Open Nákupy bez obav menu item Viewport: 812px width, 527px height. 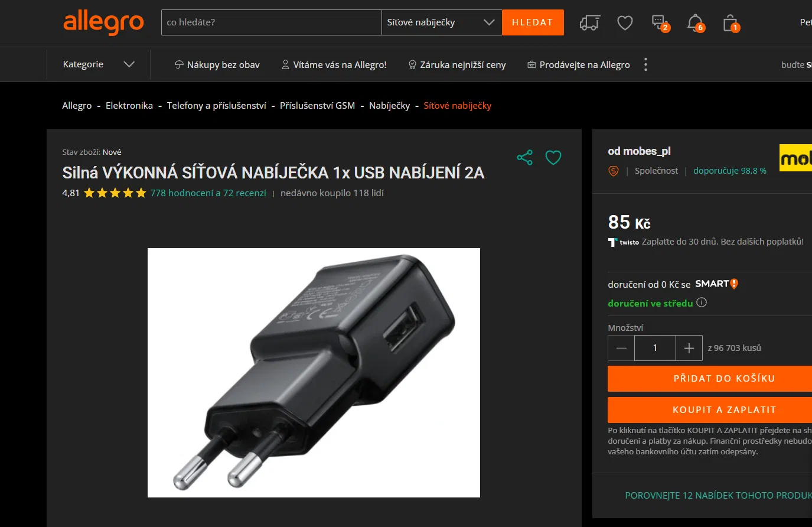tap(217, 64)
